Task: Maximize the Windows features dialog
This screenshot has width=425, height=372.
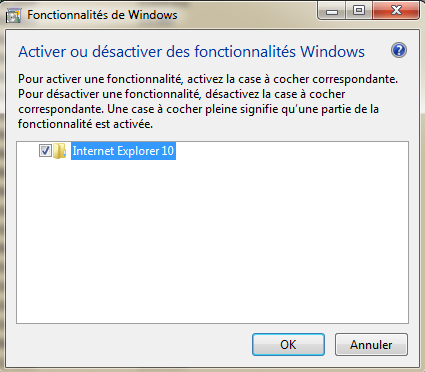Action: point(359,11)
